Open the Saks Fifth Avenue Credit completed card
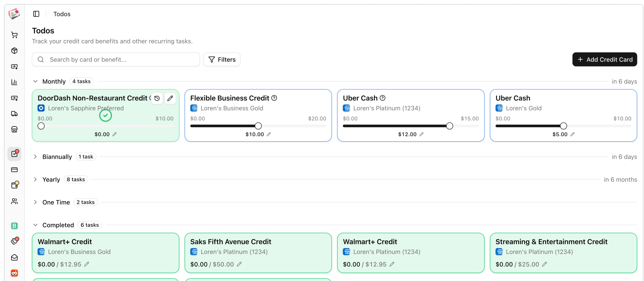Image resolution: width=644 pixels, height=281 pixels. coord(258,253)
